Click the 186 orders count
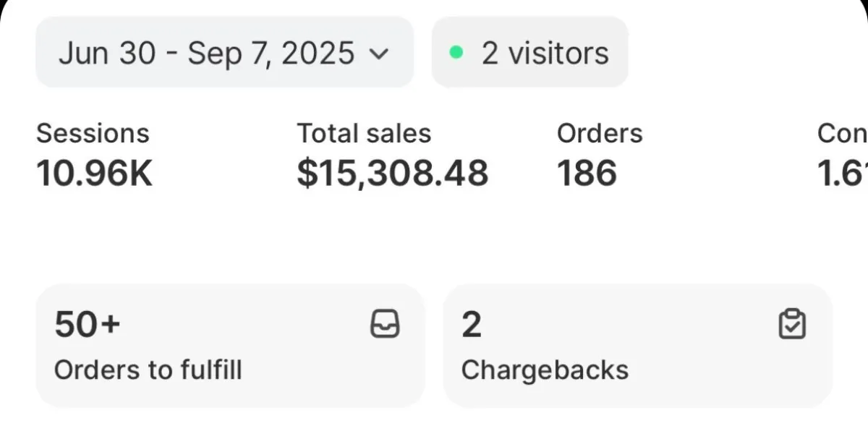Image resolution: width=868 pixels, height=426 pixels. click(587, 174)
